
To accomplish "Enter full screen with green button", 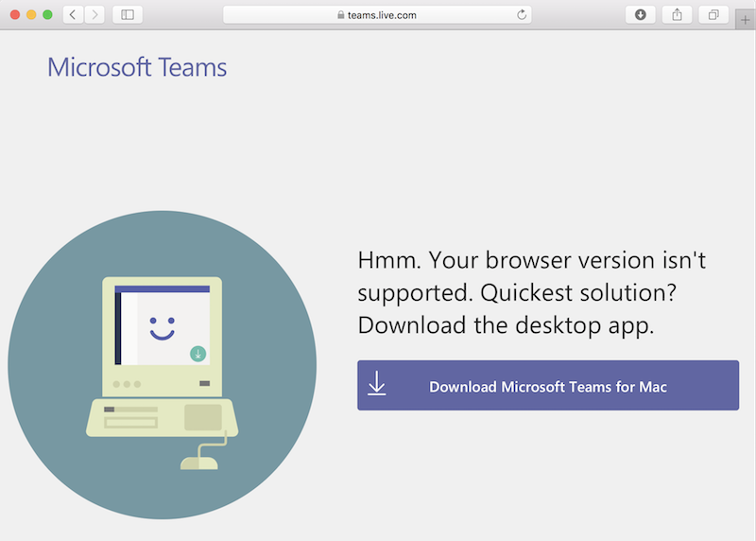I will (x=48, y=15).
